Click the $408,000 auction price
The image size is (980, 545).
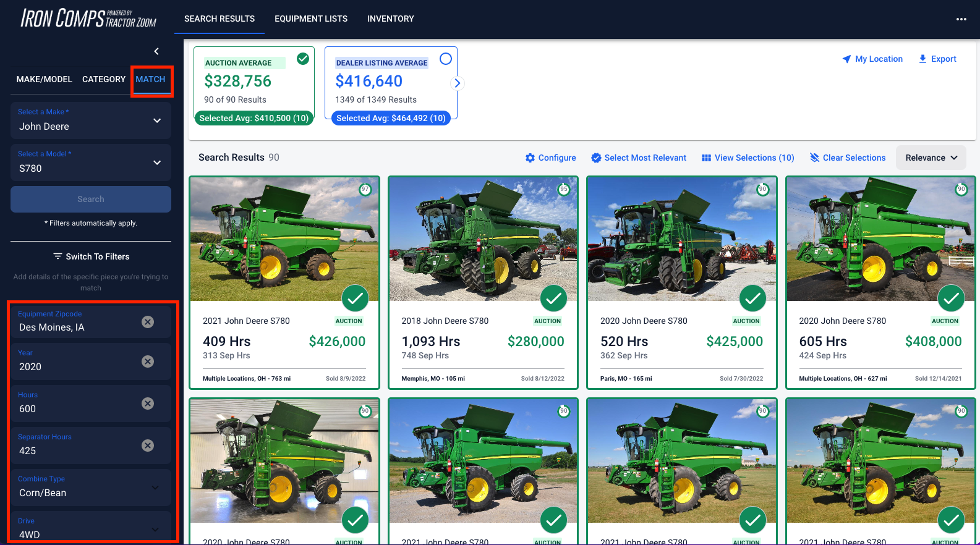coord(934,341)
